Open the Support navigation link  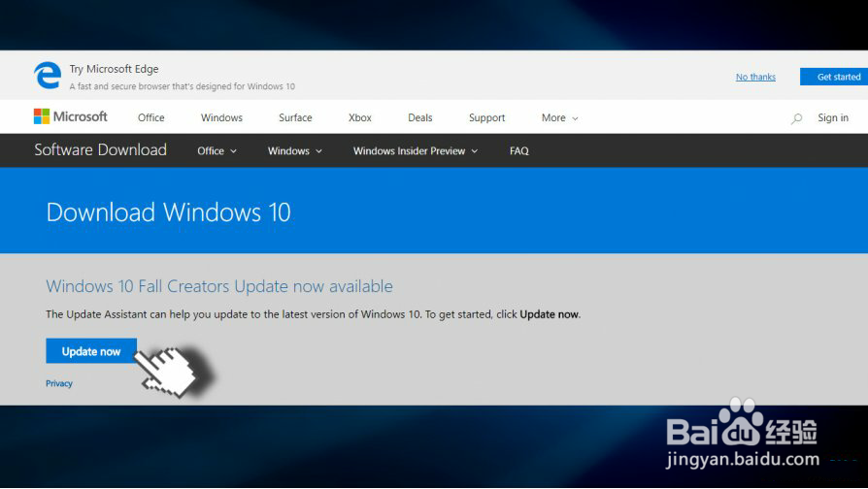(x=486, y=117)
